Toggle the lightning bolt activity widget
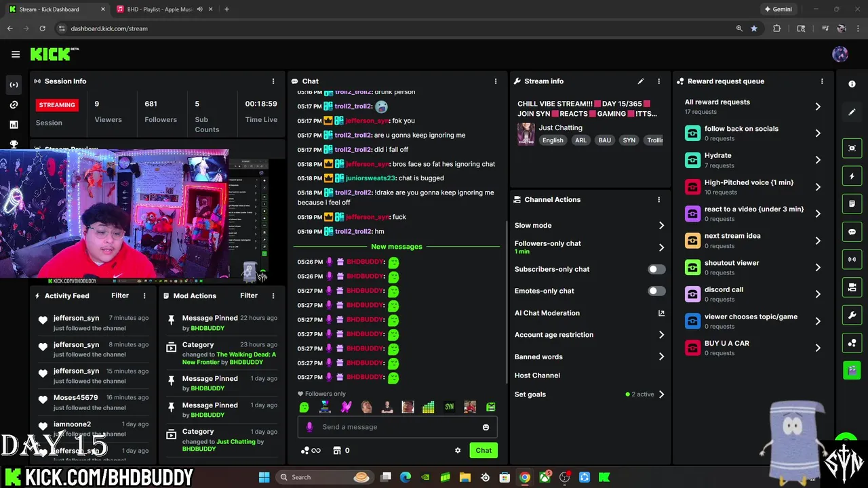The image size is (868, 488). pos(852,176)
